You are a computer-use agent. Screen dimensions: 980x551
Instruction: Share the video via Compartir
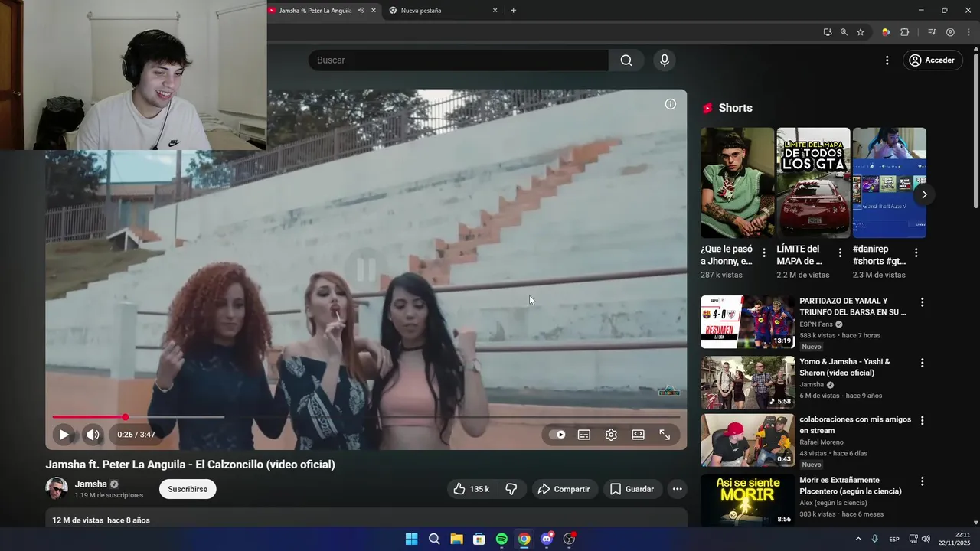pyautogui.click(x=564, y=489)
